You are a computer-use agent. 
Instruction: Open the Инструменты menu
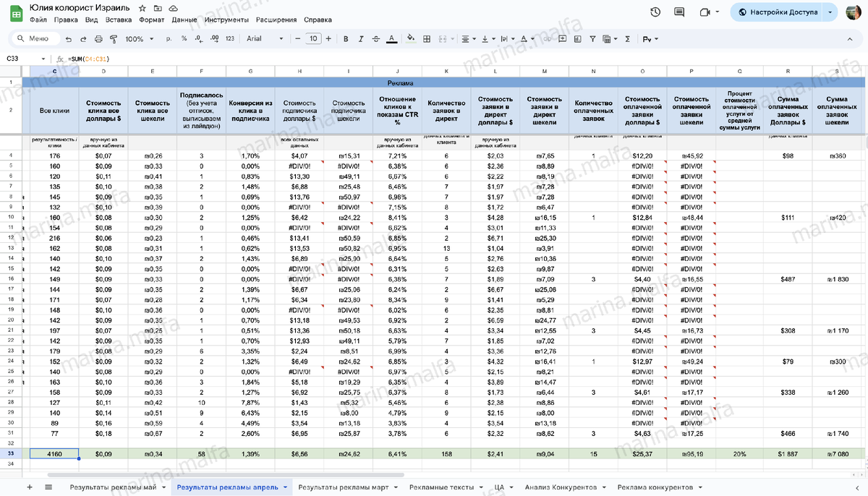coord(226,20)
